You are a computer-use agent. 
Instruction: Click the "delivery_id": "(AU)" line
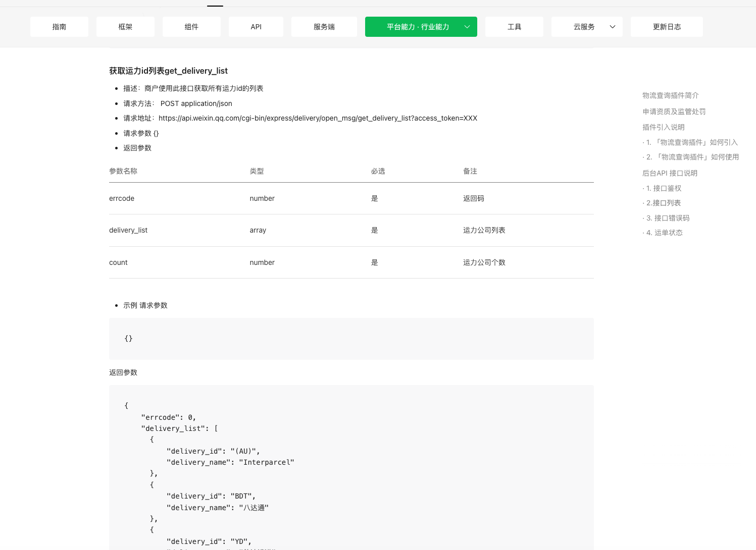(213, 451)
